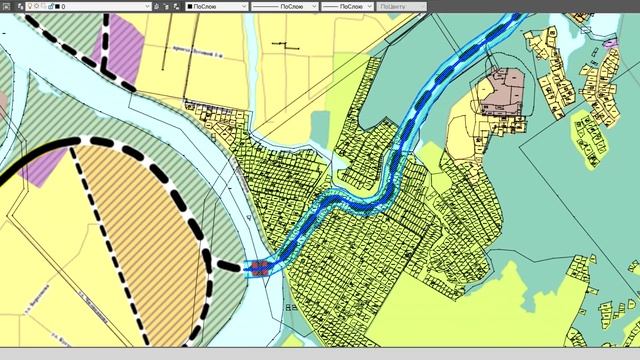Click the make object's layer current icon
This screenshot has width=640, height=360.
(x=156, y=7)
